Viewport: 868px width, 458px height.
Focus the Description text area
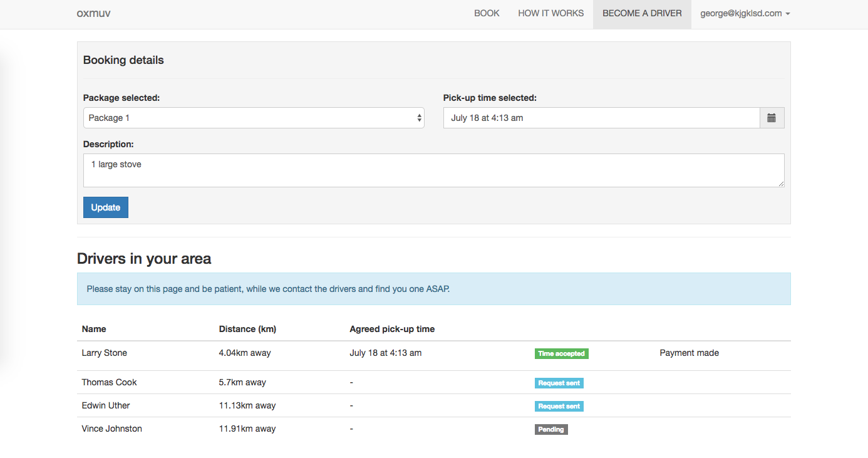point(433,170)
